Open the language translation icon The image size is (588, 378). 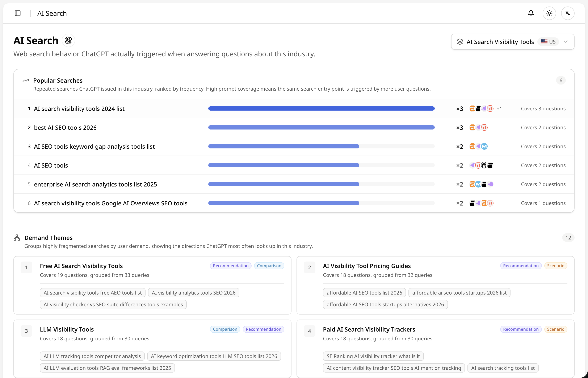tap(568, 13)
